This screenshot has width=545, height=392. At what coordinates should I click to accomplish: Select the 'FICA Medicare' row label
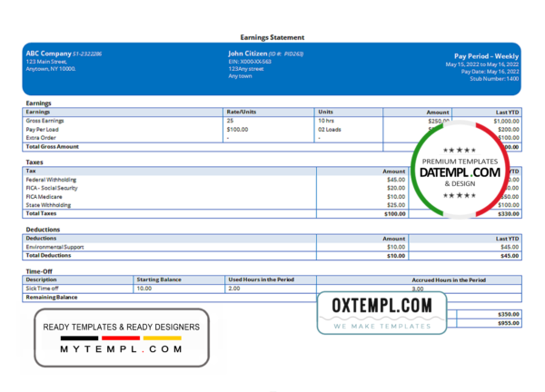(x=44, y=197)
